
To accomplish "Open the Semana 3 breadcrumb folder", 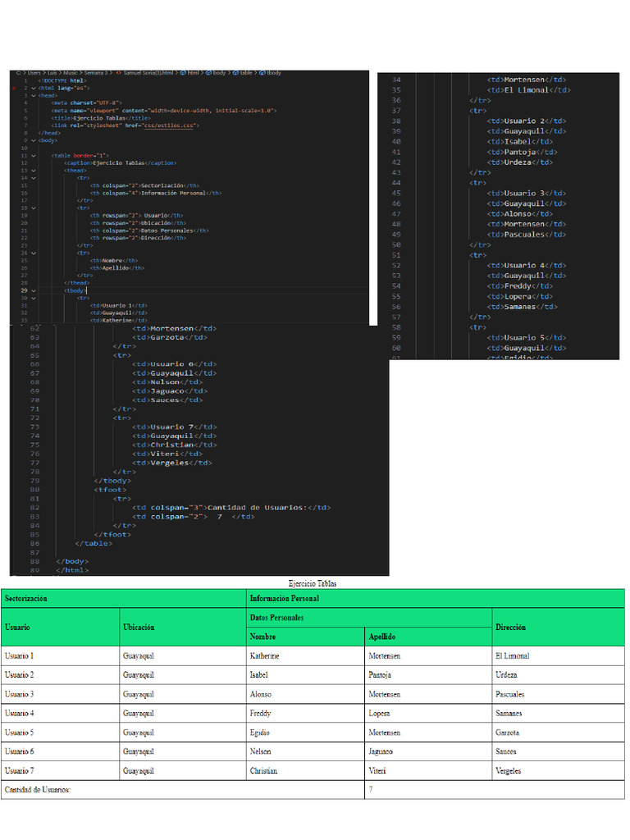I will 95,73.
